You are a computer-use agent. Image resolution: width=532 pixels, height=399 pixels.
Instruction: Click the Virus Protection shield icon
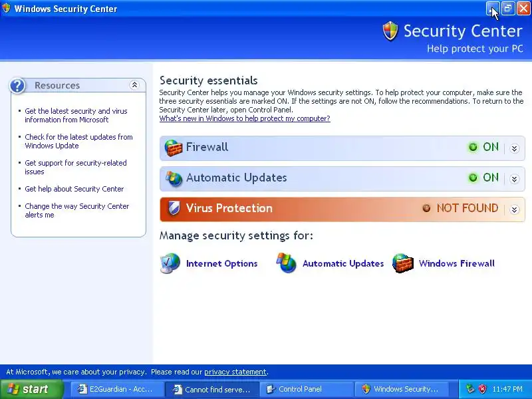174,208
